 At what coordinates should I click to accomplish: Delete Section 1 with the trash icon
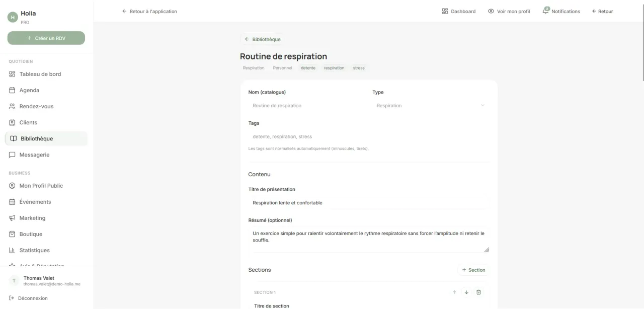(478, 292)
